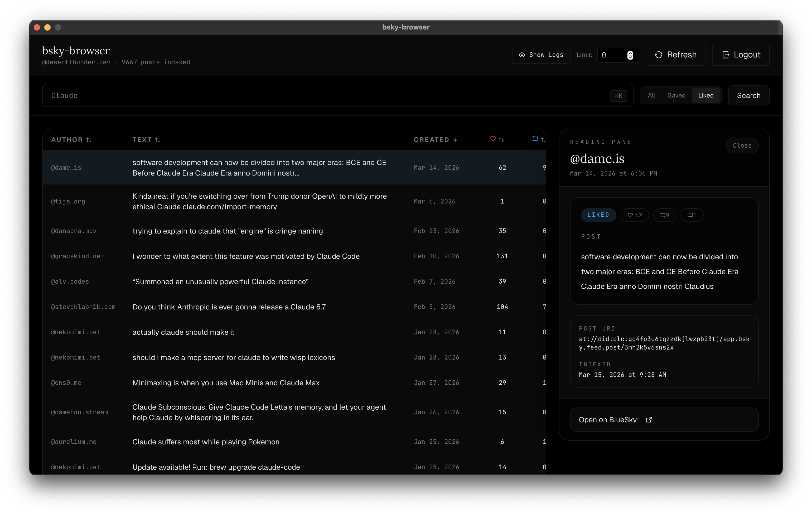
Task: Click the Limit stepper arrows
Action: tap(630, 55)
